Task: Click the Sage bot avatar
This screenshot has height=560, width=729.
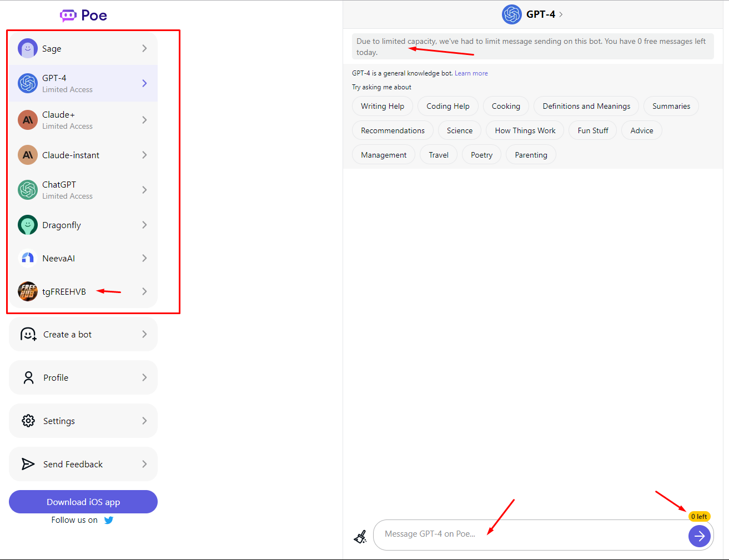Action: tap(27, 49)
